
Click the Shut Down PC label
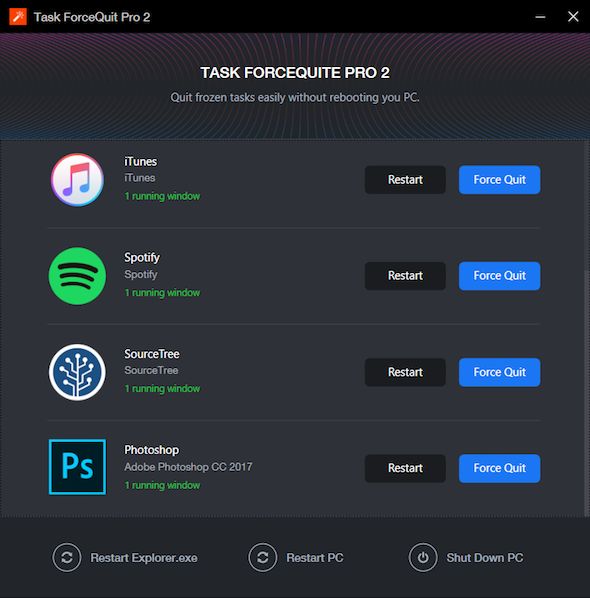485,558
